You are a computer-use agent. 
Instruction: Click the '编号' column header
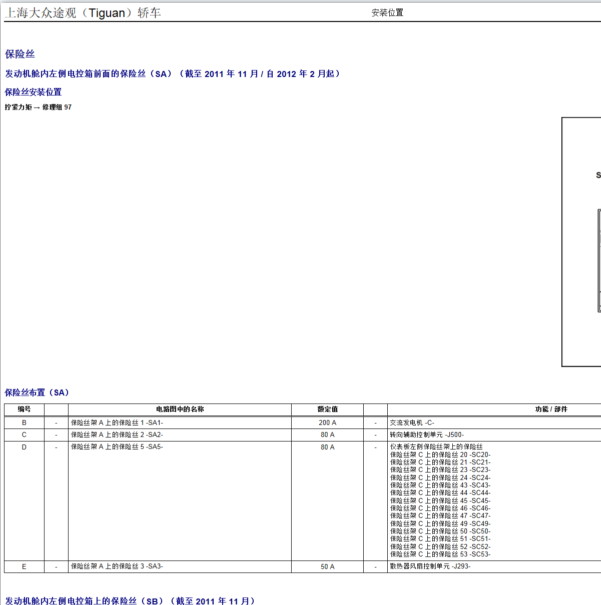[24, 409]
